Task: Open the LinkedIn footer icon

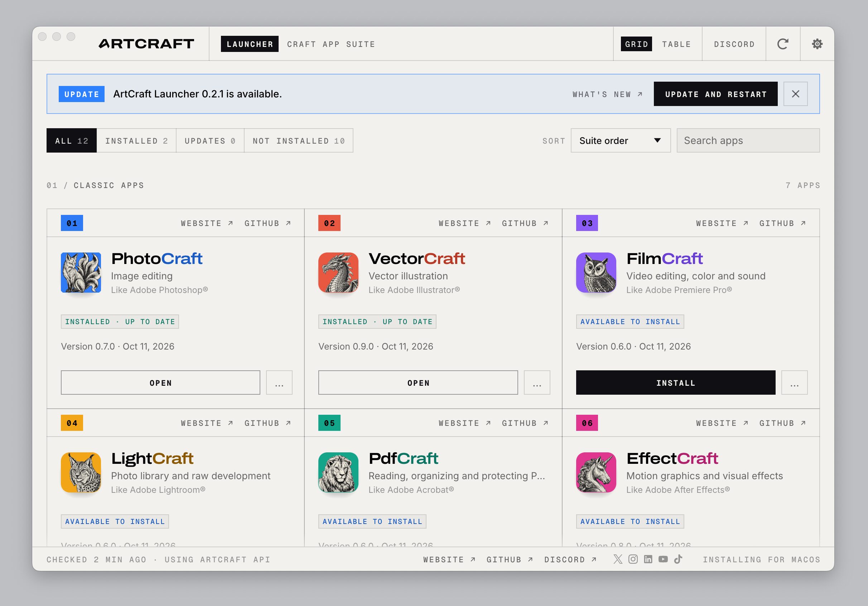Action: [x=648, y=559]
